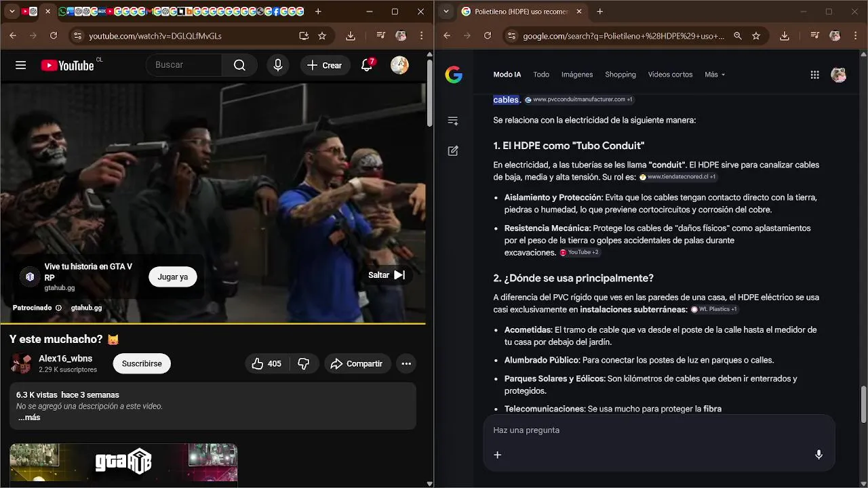The image size is (868, 488).
Task: Open the YouTube account avatar menu
Action: [x=399, y=65]
